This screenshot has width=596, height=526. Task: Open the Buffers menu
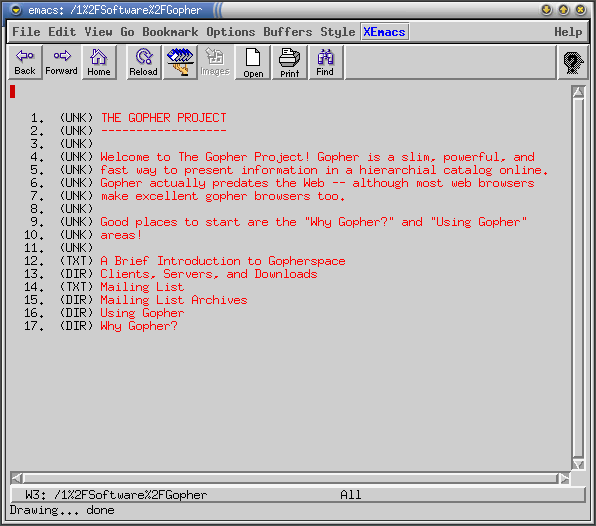point(288,32)
